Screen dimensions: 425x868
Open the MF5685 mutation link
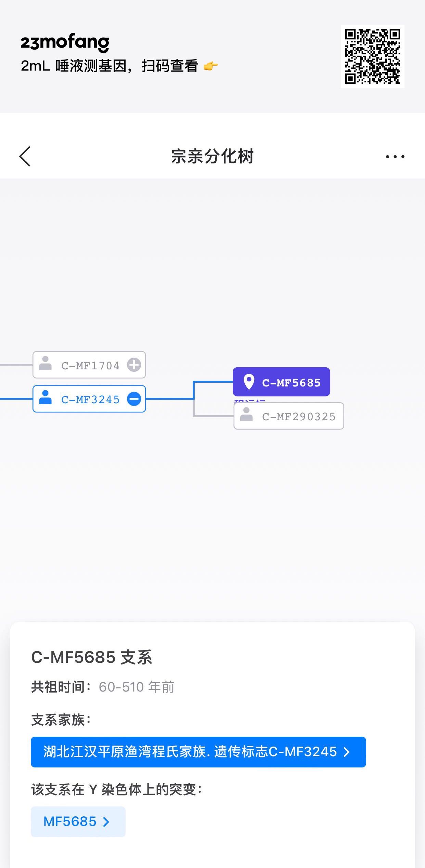point(70,821)
